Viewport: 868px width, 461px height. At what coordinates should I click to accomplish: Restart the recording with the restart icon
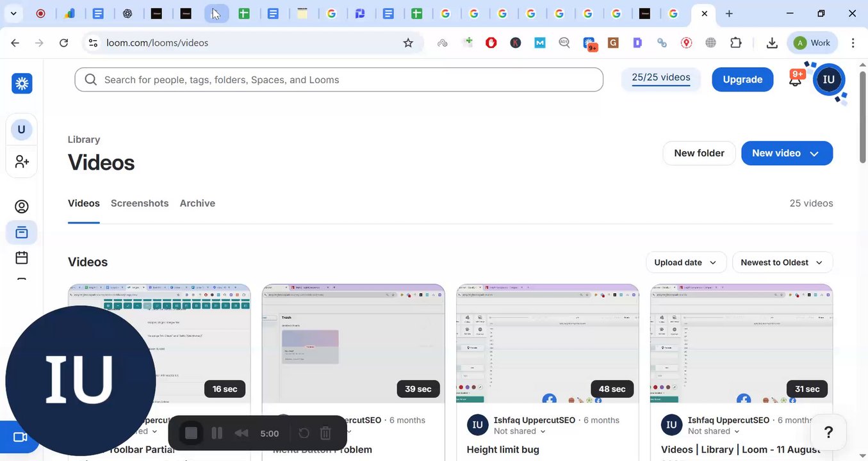coord(304,433)
